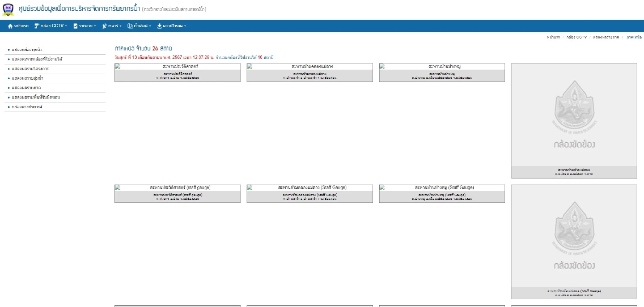644x307 pixels.
Task: Select แสดงผลรายลุ่มน้ำ in the sidebar
Action: point(28,78)
